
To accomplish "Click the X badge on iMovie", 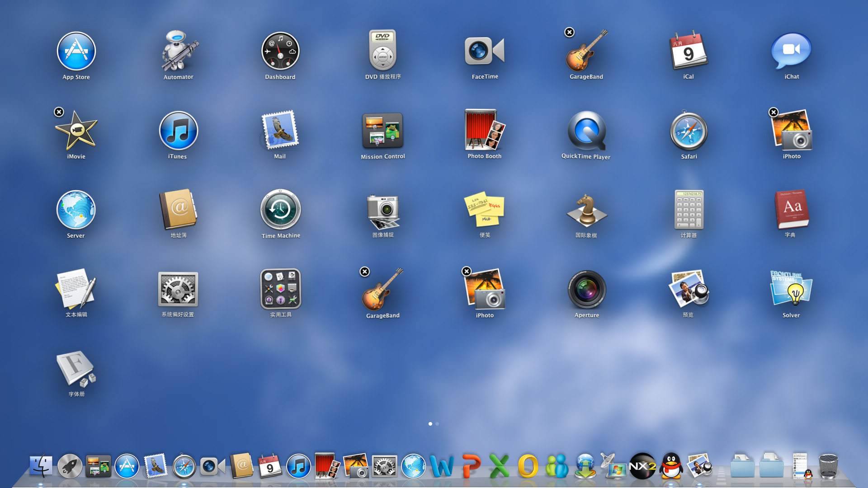I will tap(59, 112).
